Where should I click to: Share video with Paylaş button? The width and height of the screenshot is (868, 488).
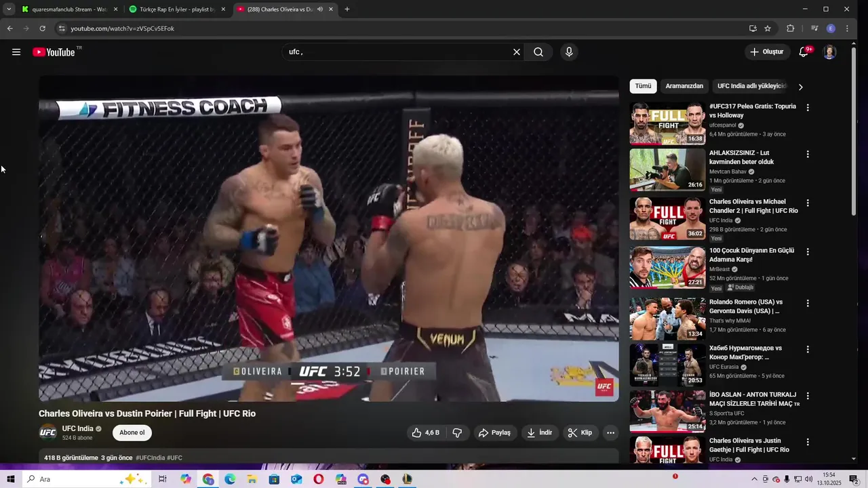coord(494,432)
